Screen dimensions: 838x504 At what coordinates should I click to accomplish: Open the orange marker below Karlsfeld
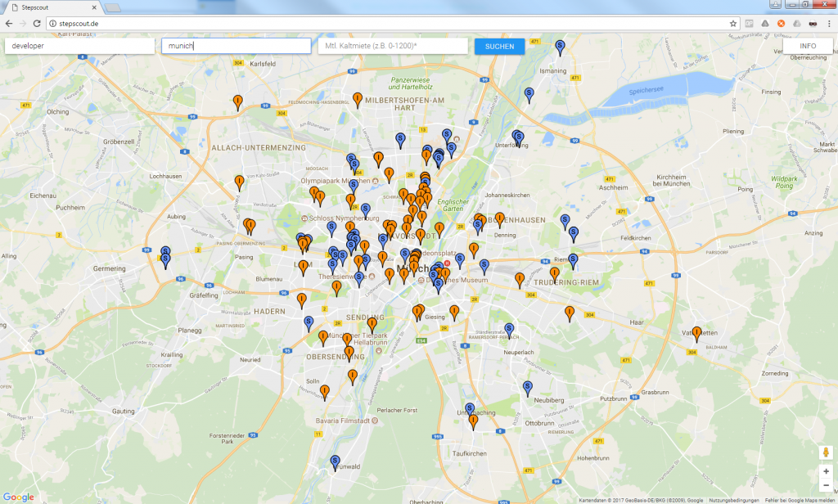(238, 102)
